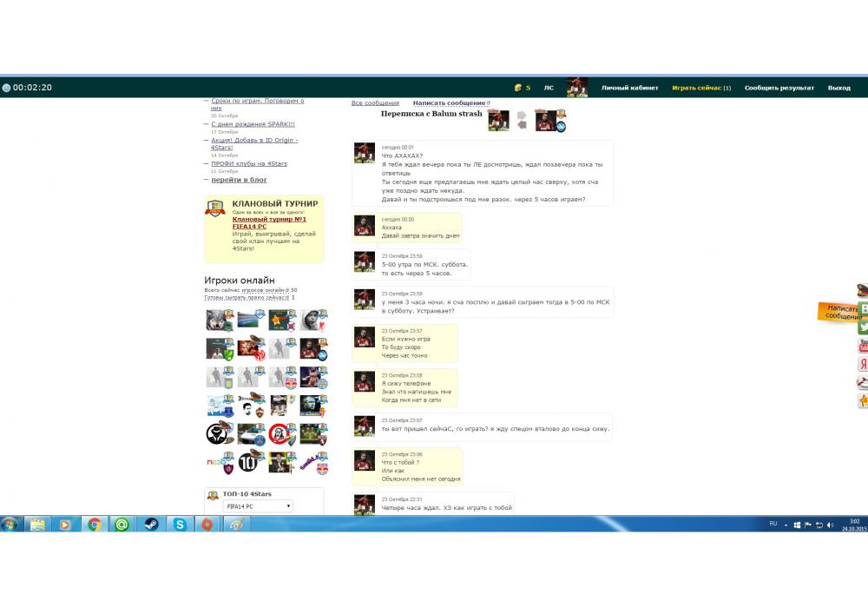Open the FIFA14 PC dropdown in TOP-10
868x608 pixels.
pyautogui.click(x=258, y=506)
